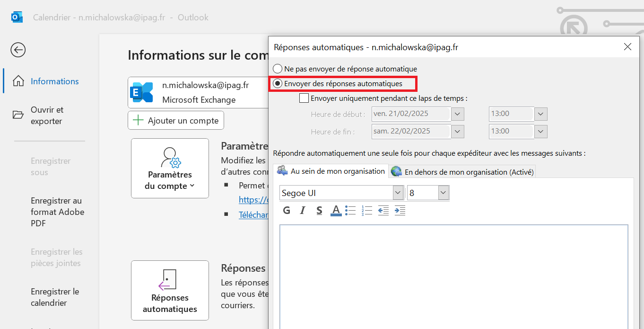The image size is (644, 329).
Task: Click the globe icon on the external tab
Action: [x=396, y=172]
